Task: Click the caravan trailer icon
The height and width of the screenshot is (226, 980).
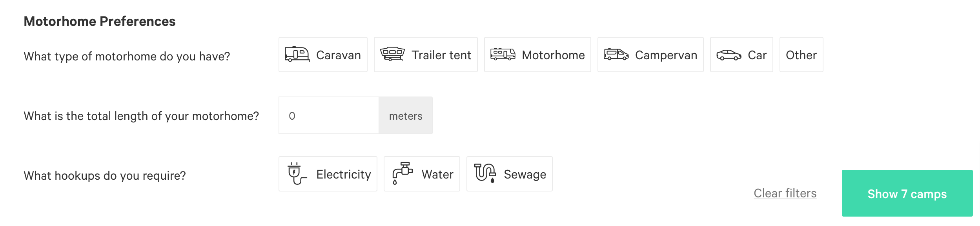Action: pos(297,55)
